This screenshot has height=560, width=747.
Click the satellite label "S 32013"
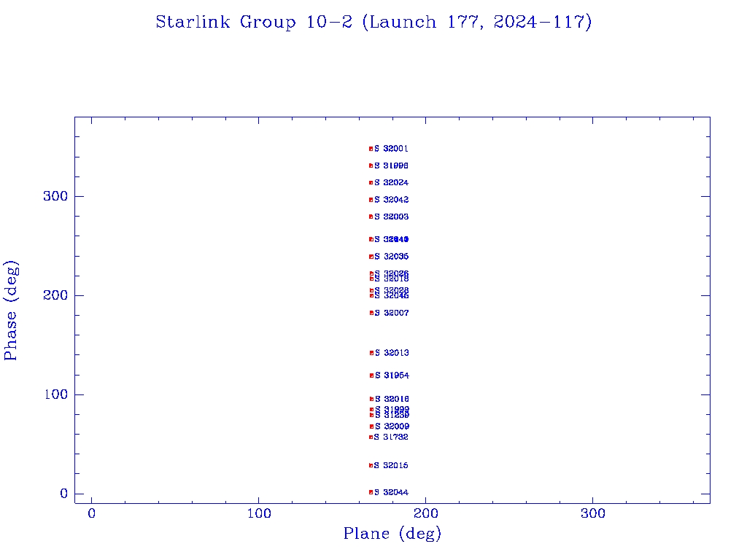pyautogui.click(x=392, y=353)
